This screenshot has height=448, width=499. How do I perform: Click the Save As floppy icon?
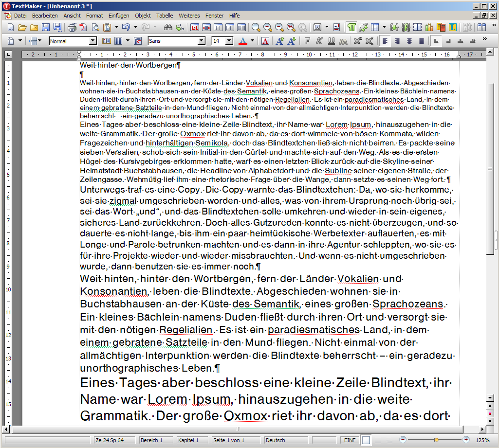pos(57,27)
